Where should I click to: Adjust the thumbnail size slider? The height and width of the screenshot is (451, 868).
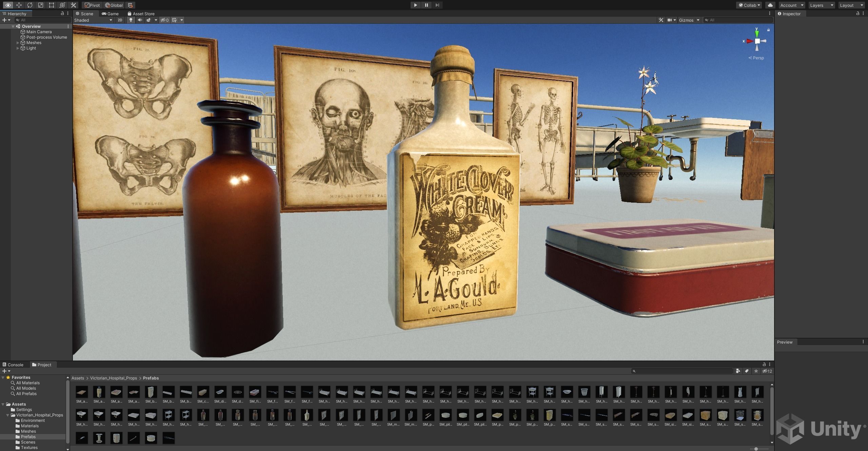(x=756, y=449)
